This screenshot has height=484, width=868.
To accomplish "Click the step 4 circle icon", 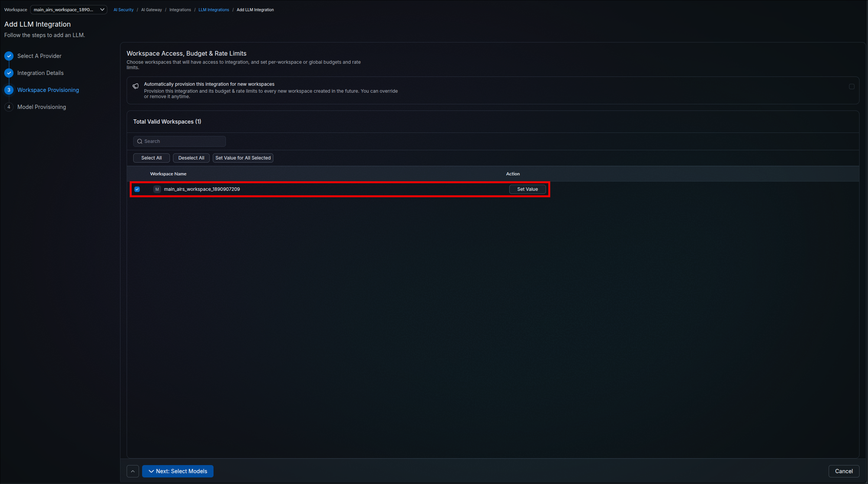I will [x=9, y=107].
